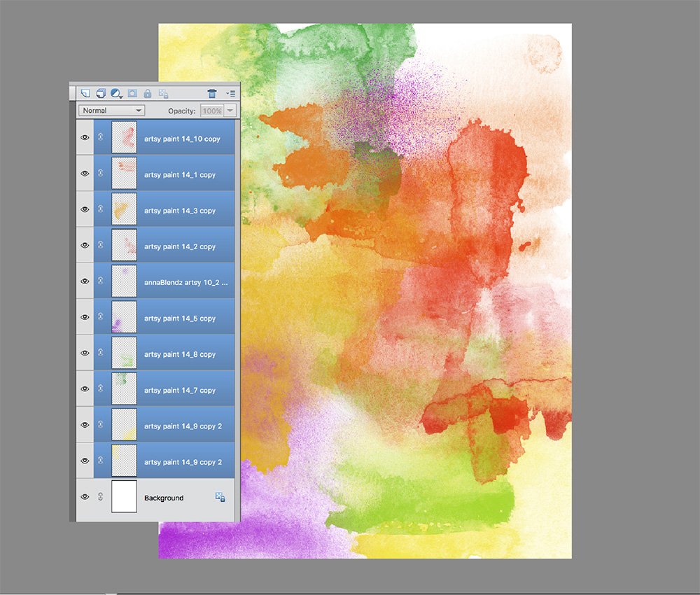This screenshot has height=595, width=700.
Task: Toggle eye icon for artsy paint 14_7 copy
Action: (x=85, y=388)
